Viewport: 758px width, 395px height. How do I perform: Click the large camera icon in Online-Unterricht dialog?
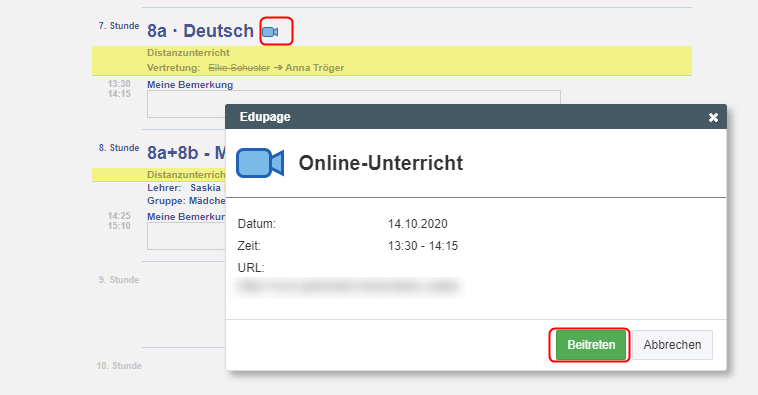260,163
